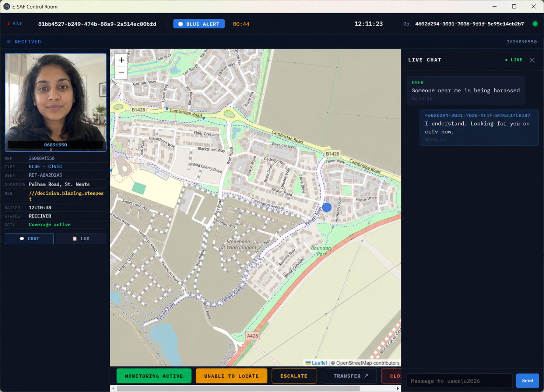This screenshot has width=544, height=392.
Task: Click the message input field in Live Chat
Action: coord(459,381)
